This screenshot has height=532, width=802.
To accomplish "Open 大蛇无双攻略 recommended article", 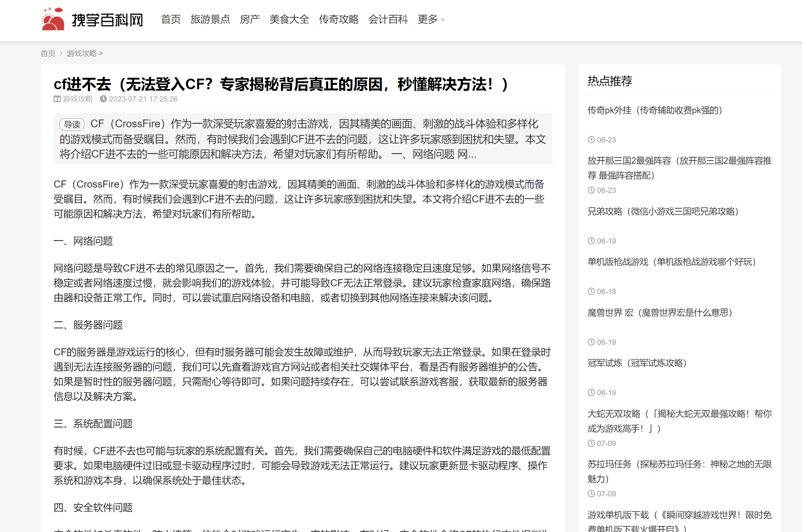I will coord(680,421).
